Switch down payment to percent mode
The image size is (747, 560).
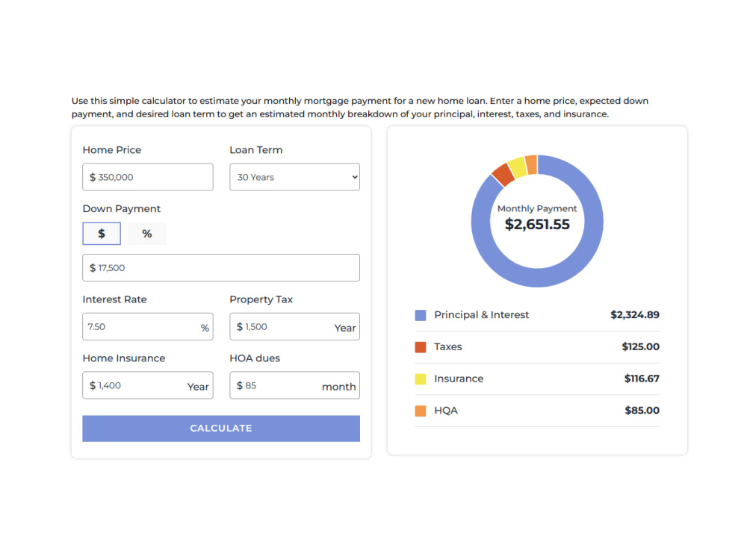tap(147, 233)
